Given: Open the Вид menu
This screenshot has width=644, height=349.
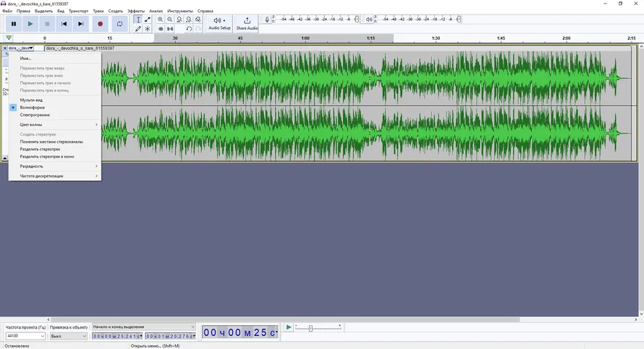Looking at the screenshot, I should pos(61,11).
